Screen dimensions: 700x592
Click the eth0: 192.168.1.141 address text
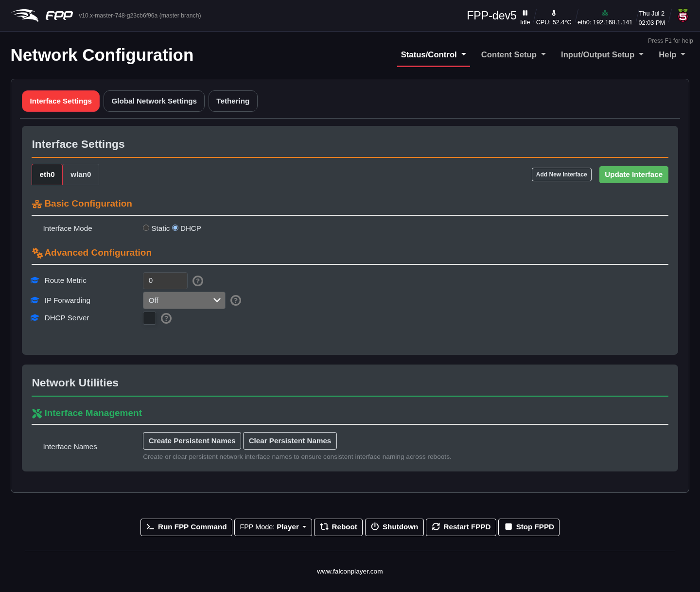[x=605, y=22]
